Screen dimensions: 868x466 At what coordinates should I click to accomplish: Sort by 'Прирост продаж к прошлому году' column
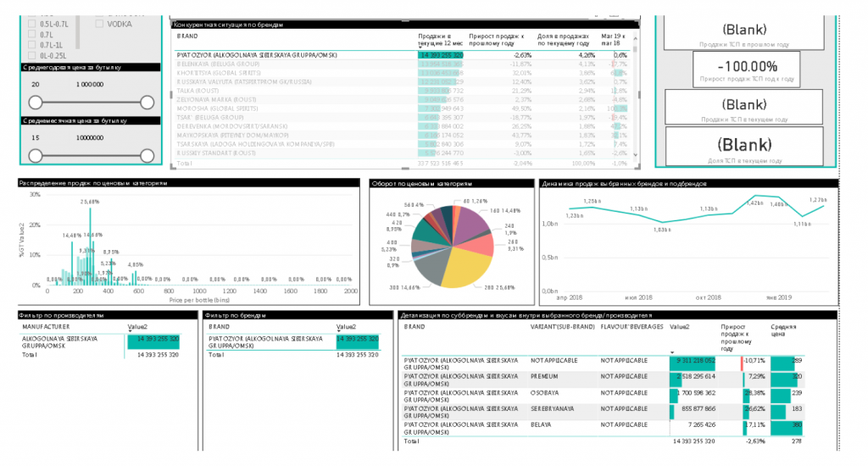[x=496, y=39]
